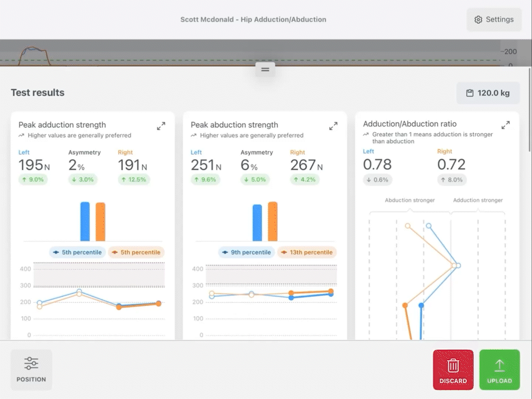This screenshot has height=399, width=532.
Task: Toggle the 9th percentile legend chip
Action: pyautogui.click(x=247, y=253)
